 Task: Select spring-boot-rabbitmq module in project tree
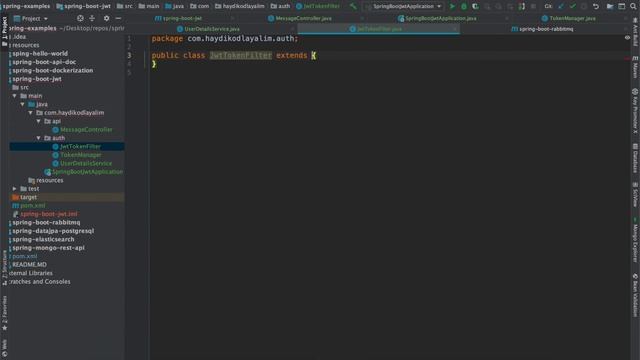(x=46, y=222)
